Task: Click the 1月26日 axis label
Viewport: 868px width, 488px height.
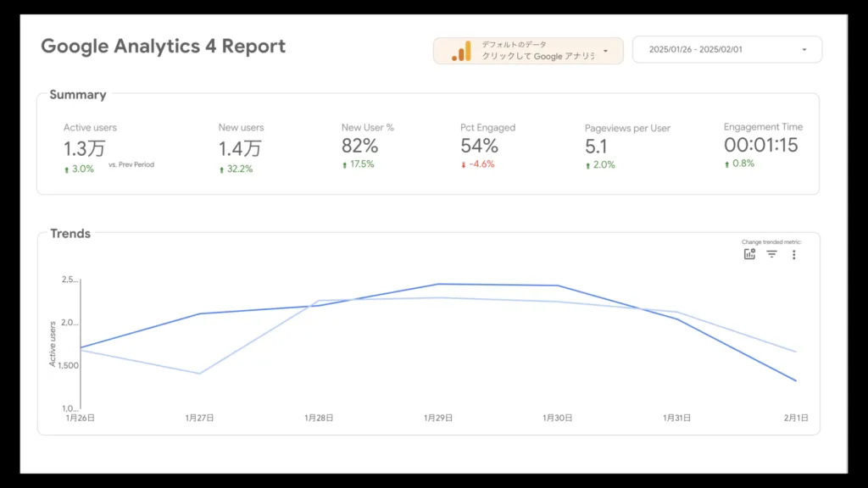Action: pos(81,418)
